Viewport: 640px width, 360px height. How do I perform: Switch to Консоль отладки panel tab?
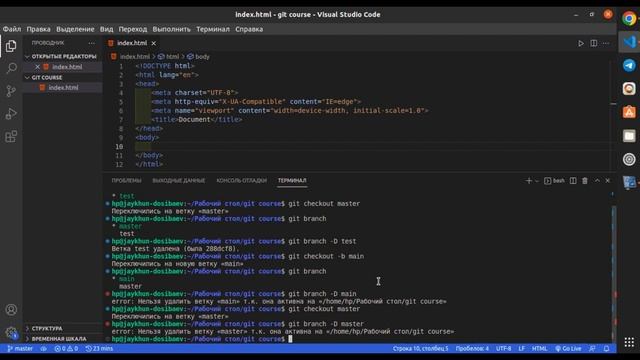coord(242,180)
